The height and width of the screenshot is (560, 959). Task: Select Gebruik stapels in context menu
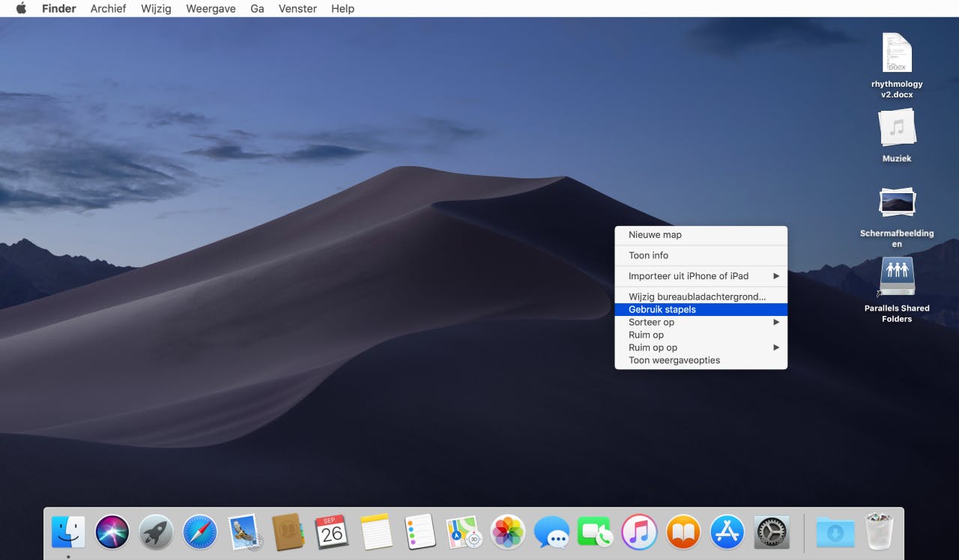701,309
